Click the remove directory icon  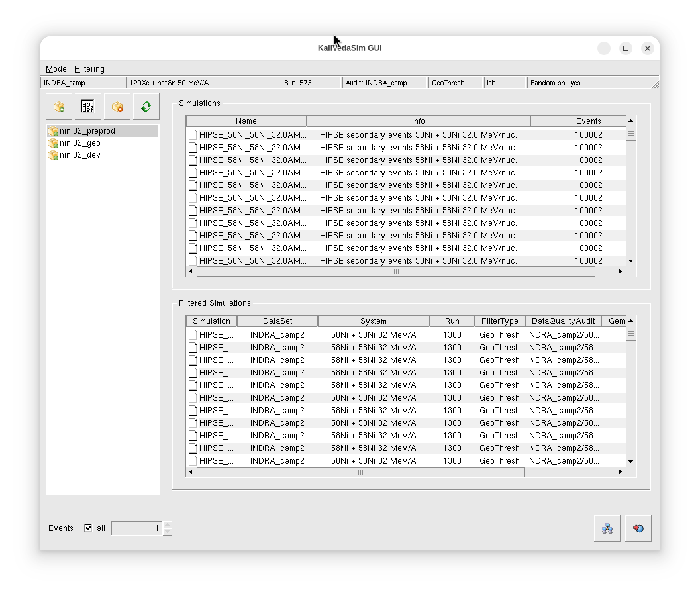117,107
